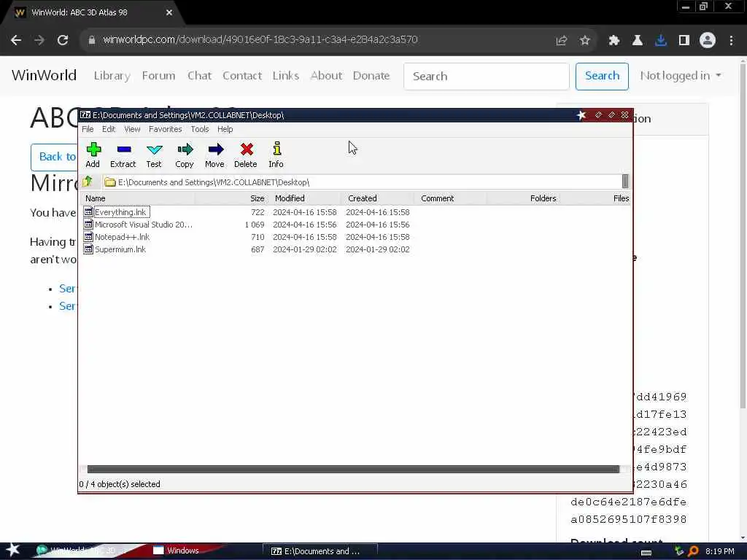Open the Help menu in 7-Zip
Viewport: 747px width, 560px height.
[x=225, y=129]
